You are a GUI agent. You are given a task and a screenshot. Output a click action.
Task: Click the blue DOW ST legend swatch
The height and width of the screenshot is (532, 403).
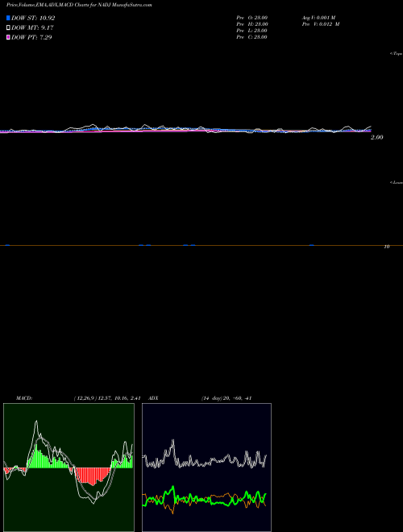pos(8,18)
